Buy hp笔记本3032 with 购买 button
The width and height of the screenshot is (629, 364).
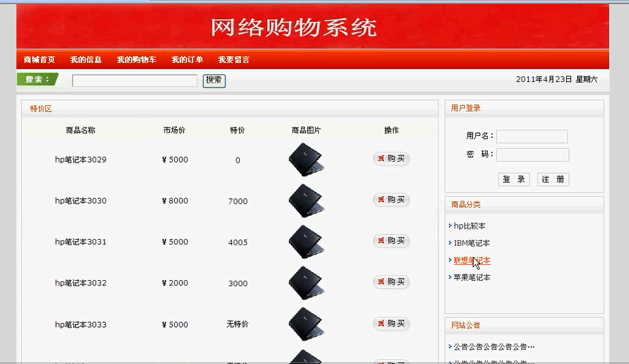(391, 282)
